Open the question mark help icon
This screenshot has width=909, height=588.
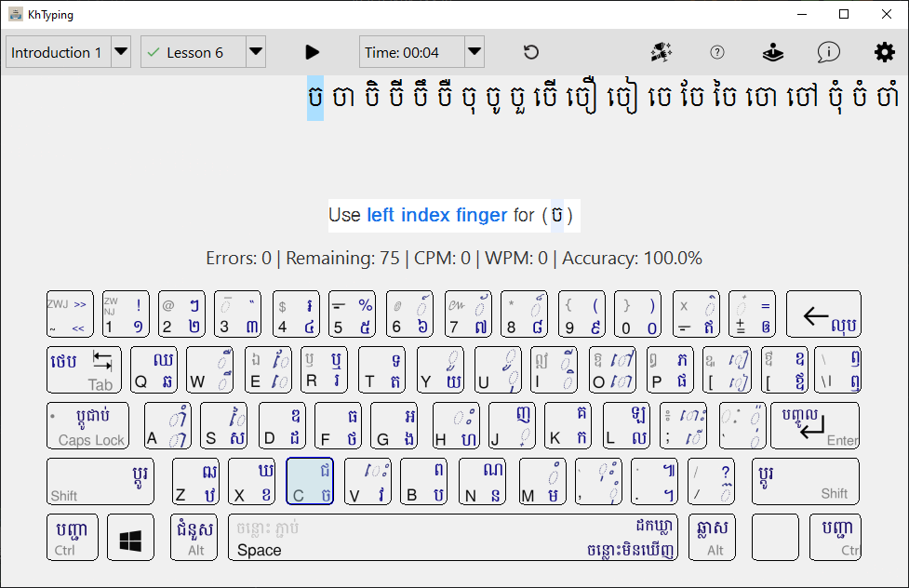click(x=716, y=52)
